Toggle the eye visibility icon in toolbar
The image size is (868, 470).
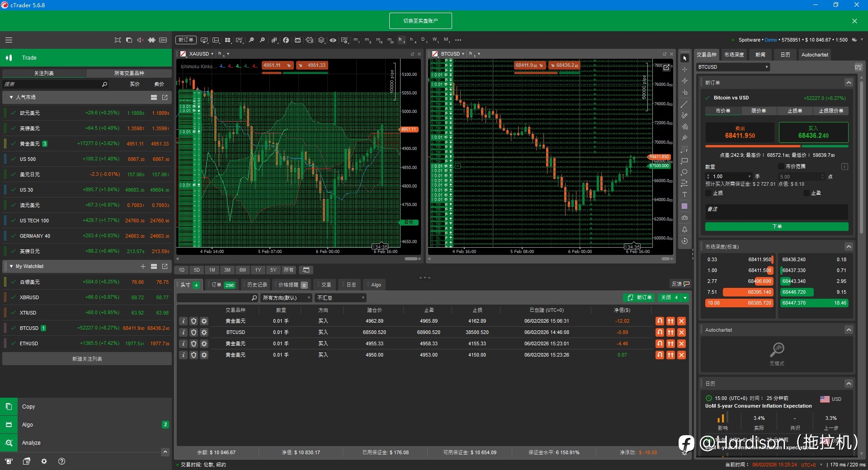(x=333, y=40)
